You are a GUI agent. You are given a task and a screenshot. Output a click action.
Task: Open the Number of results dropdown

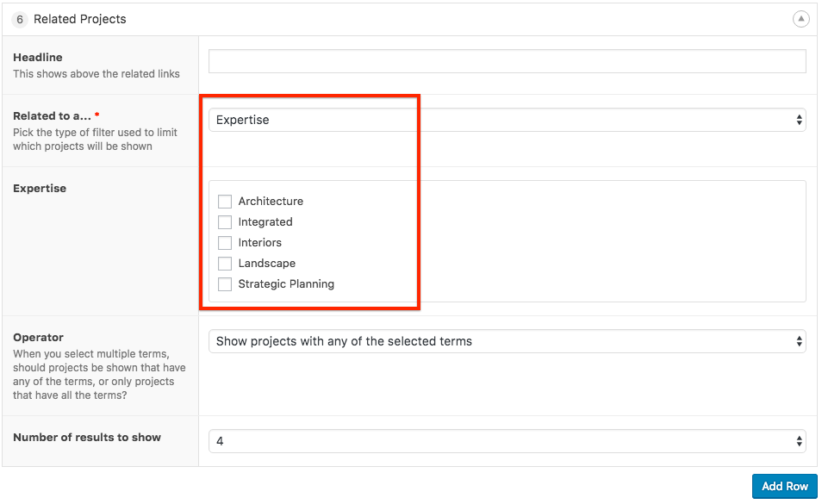click(507, 441)
